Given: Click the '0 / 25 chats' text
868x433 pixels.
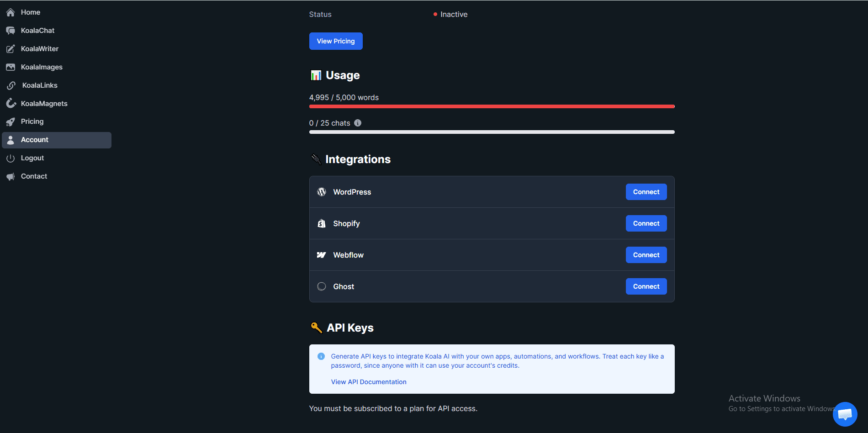Looking at the screenshot, I should pyautogui.click(x=330, y=123).
